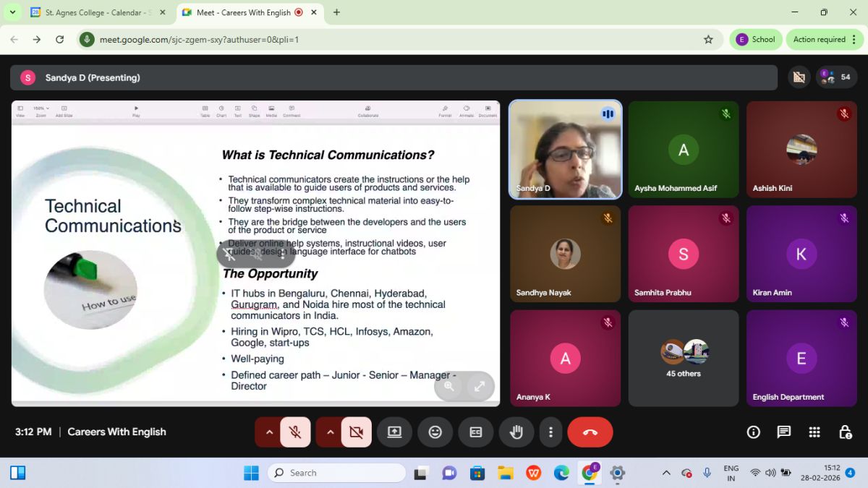Zoom into the presentation with magnifier icon
This screenshot has height=488, width=868.
pos(449,386)
